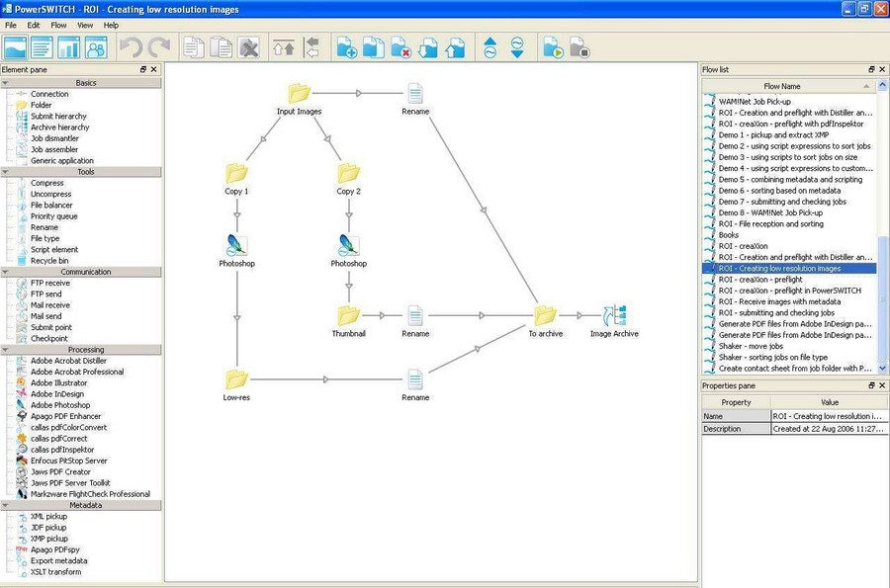890x588 pixels.
Task: Switch to the first design view toolbar button
Action: click(x=15, y=46)
